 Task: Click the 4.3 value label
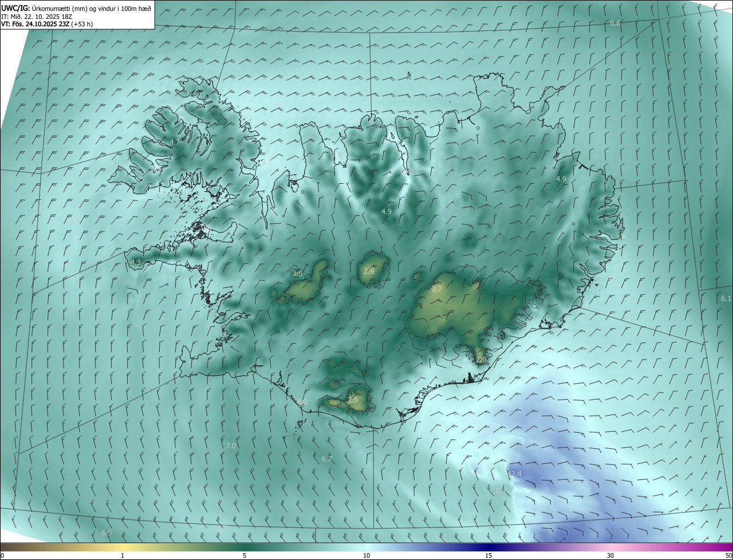[136, 263]
